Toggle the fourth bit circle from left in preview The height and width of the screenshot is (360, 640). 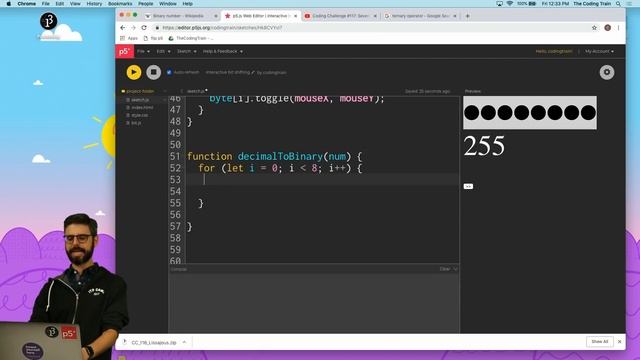522,113
